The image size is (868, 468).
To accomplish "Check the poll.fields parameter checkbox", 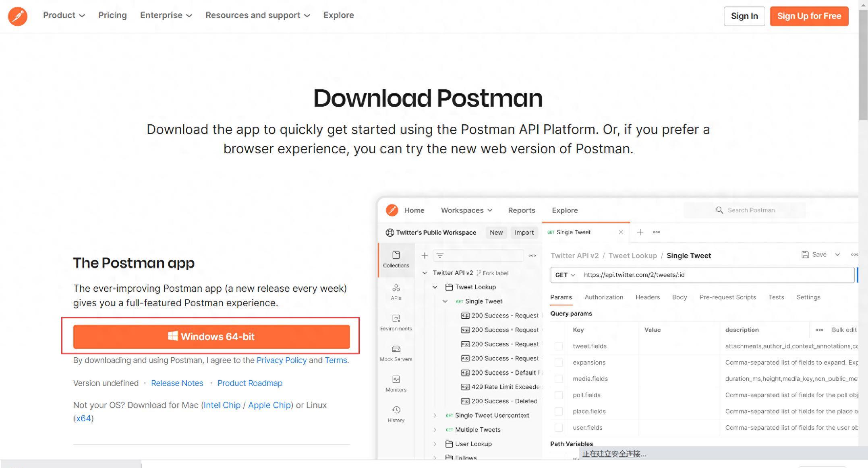I will pos(559,395).
